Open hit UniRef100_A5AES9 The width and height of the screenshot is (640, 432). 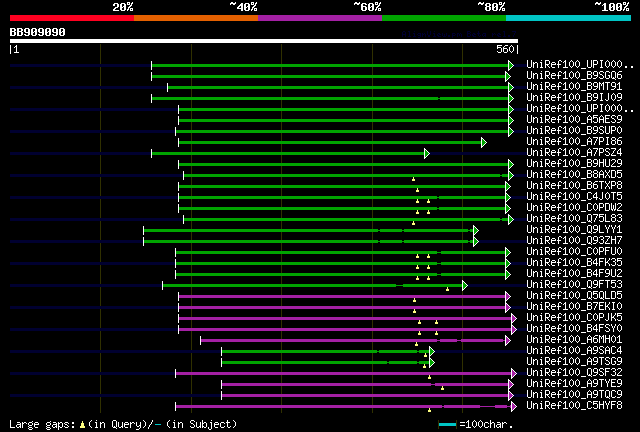[574, 120]
